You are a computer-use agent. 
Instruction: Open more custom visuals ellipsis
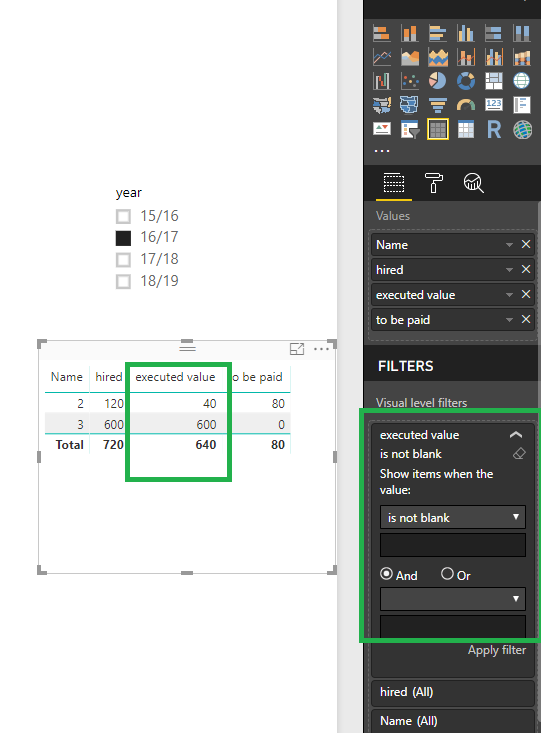coord(382,151)
